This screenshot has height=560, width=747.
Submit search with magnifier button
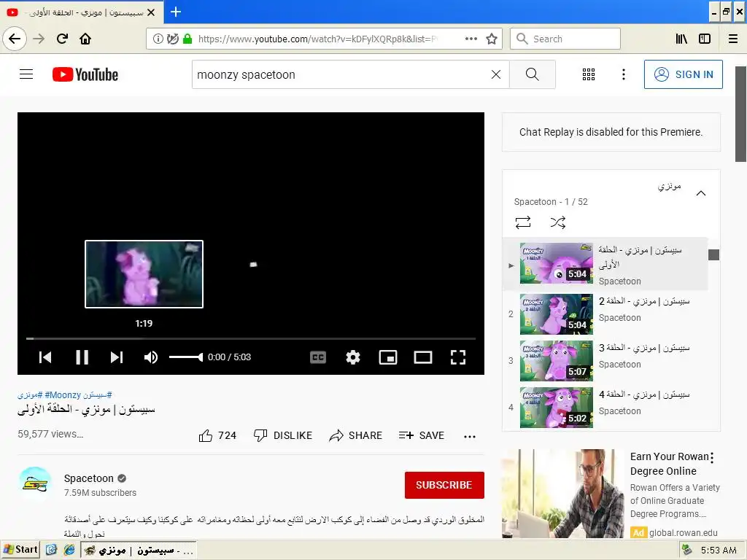tap(532, 75)
